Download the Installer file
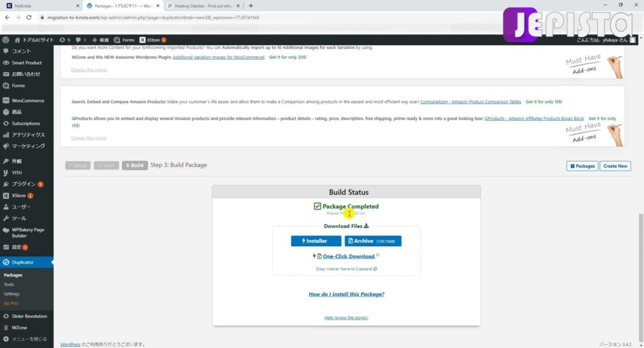644x348 pixels. [x=316, y=241]
